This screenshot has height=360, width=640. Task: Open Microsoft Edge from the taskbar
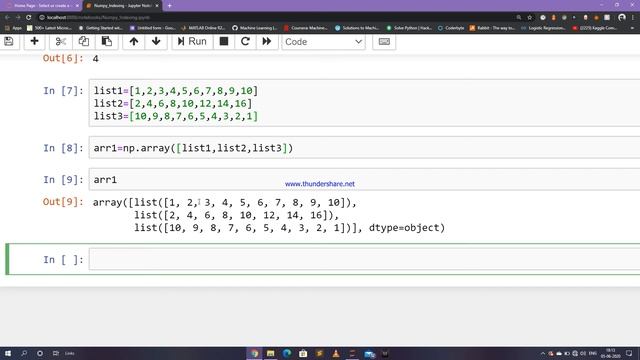(287, 353)
